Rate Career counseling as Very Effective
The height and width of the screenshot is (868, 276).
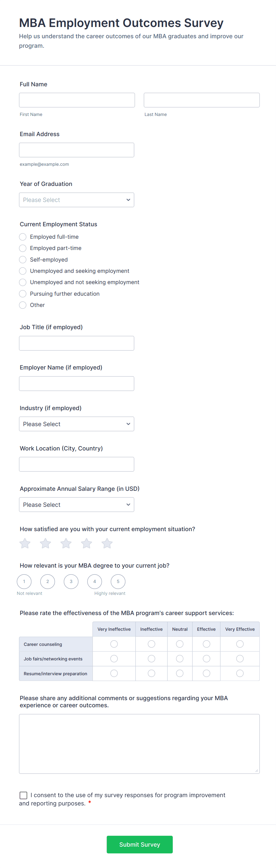pyautogui.click(x=240, y=644)
